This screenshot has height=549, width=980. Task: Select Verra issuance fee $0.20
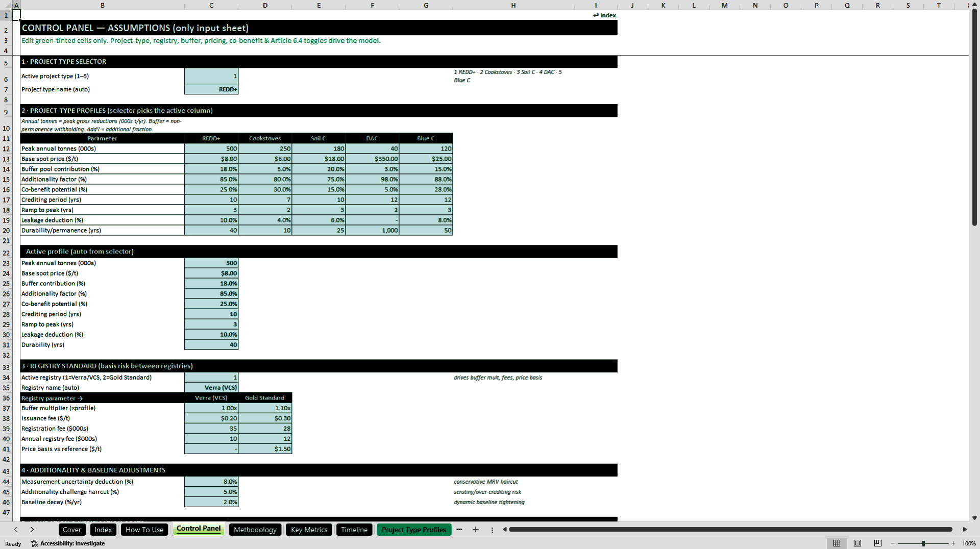211,418
